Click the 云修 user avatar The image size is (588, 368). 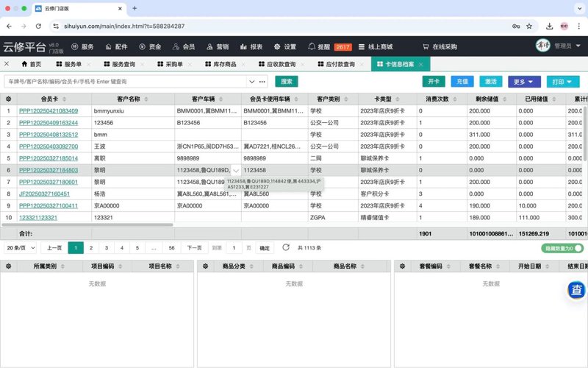click(x=542, y=46)
